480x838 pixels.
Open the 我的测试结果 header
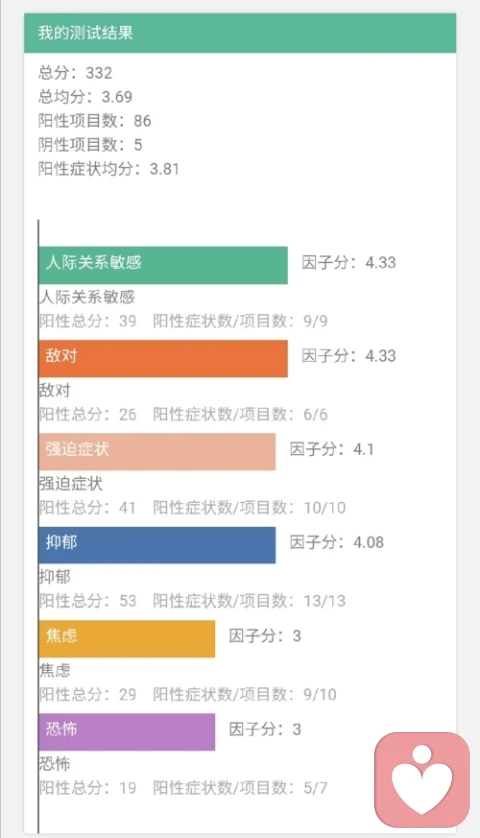(240, 33)
